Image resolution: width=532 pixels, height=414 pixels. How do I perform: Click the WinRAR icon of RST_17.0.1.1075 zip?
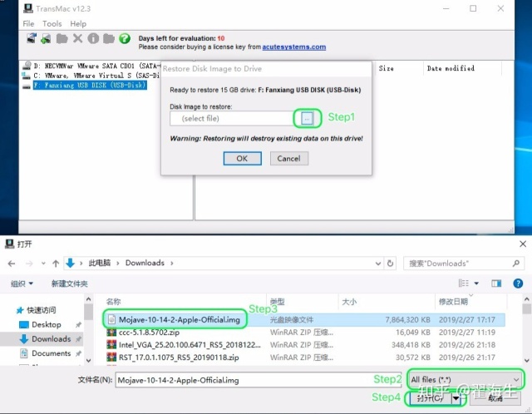point(111,357)
